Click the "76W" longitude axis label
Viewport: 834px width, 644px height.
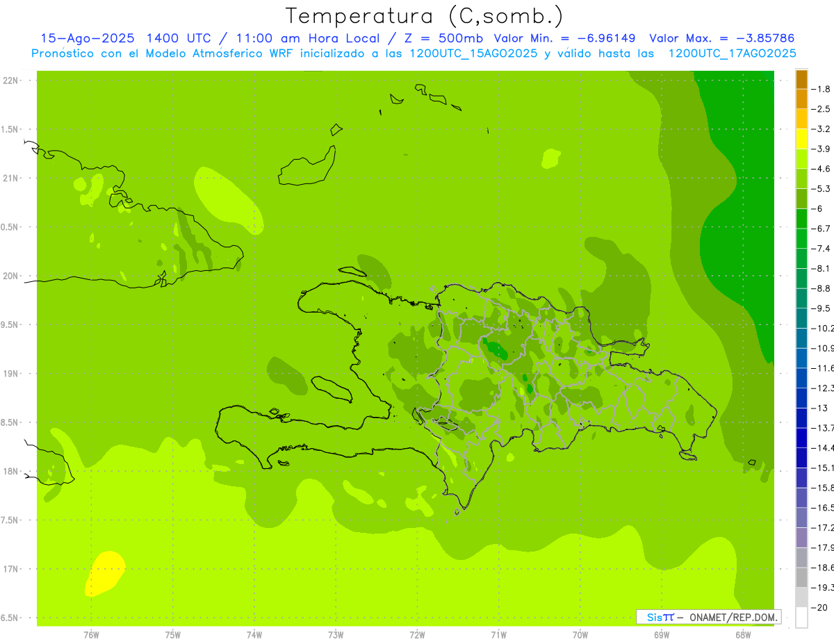tap(91, 634)
